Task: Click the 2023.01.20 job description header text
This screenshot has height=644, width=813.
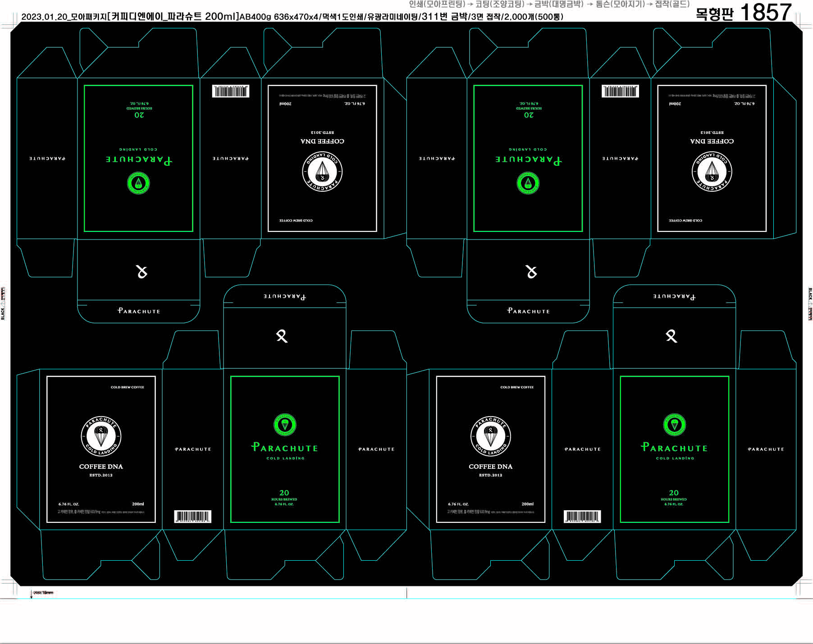Action: click(292, 17)
